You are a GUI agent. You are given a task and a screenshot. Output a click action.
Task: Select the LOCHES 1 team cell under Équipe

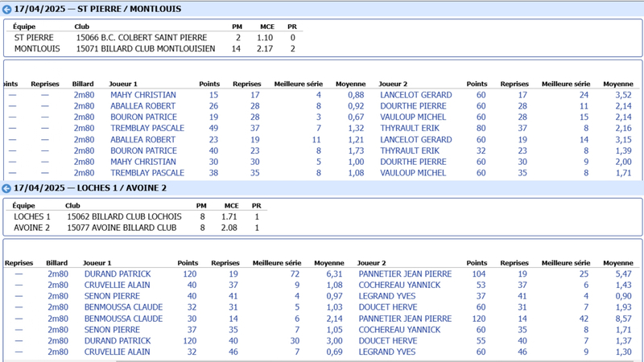pos(32,216)
